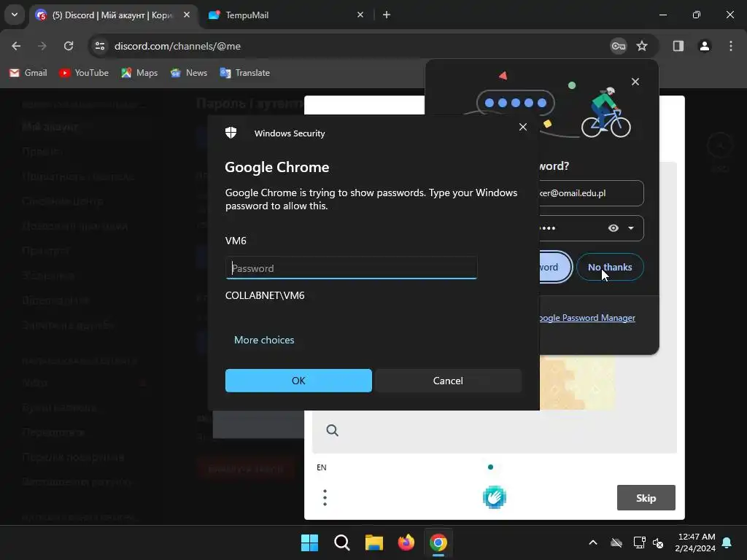Cancel the Windows Security prompt
The image size is (747, 560).
point(448,381)
